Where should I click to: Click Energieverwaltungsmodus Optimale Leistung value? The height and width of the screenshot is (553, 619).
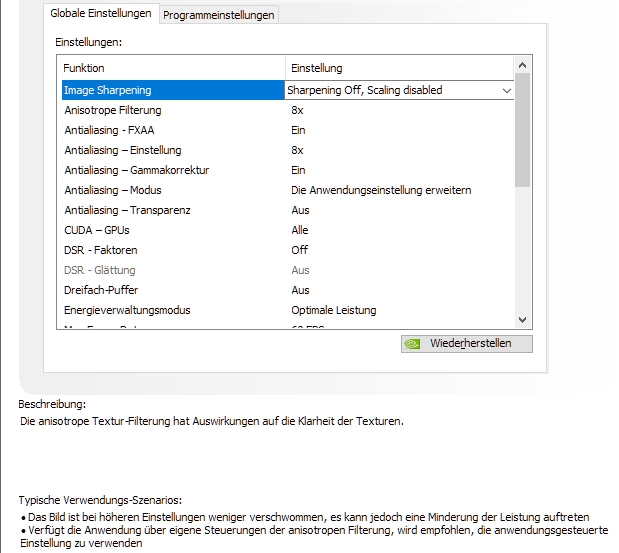(333, 310)
